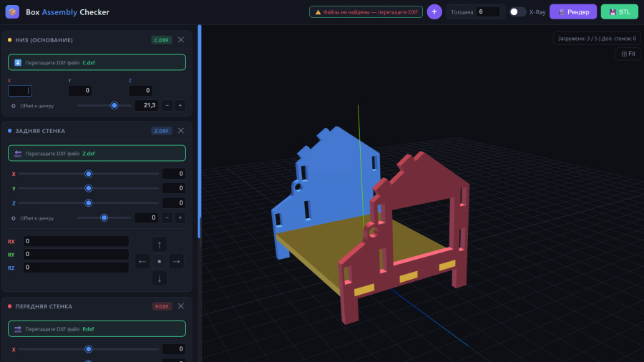Click the blue dot beside ЗАДНЯЯ СТЕНКА
The image size is (644, 362).
coord(9,130)
